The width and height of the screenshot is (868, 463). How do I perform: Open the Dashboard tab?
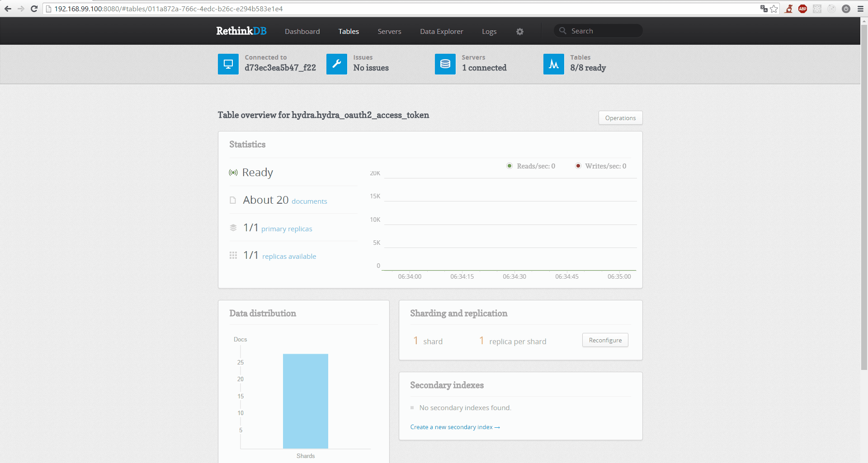click(302, 31)
